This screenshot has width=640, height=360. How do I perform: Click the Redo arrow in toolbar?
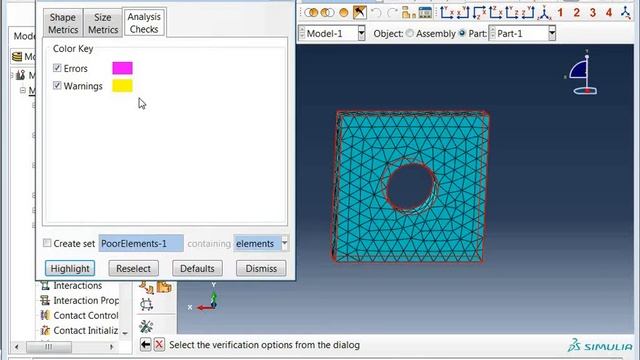click(392, 13)
